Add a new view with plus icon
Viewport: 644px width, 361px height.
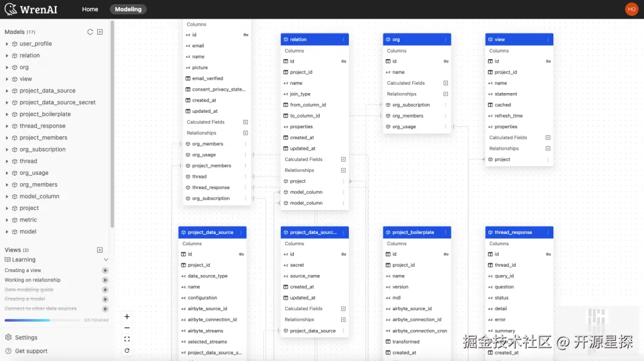100,249
